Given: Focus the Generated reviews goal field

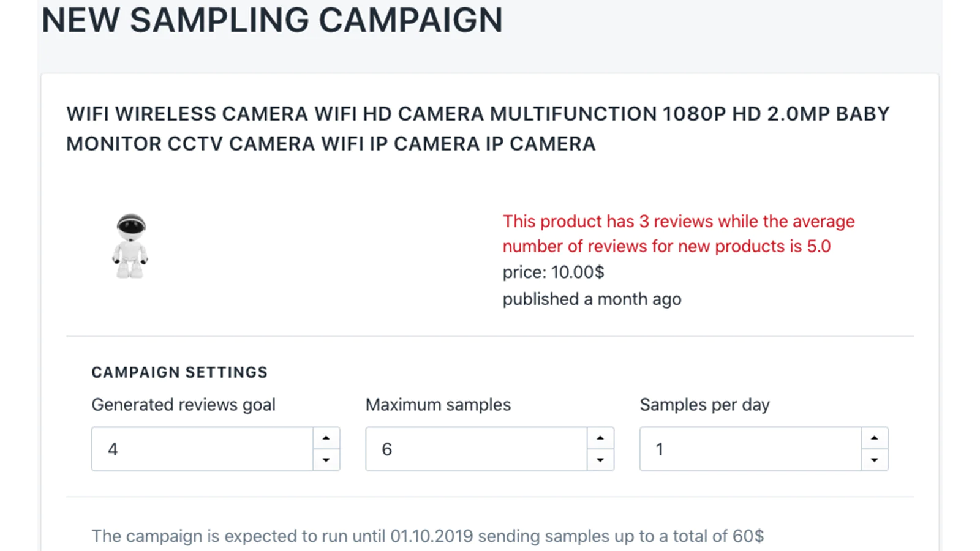Looking at the screenshot, I should [x=203, y=449].
